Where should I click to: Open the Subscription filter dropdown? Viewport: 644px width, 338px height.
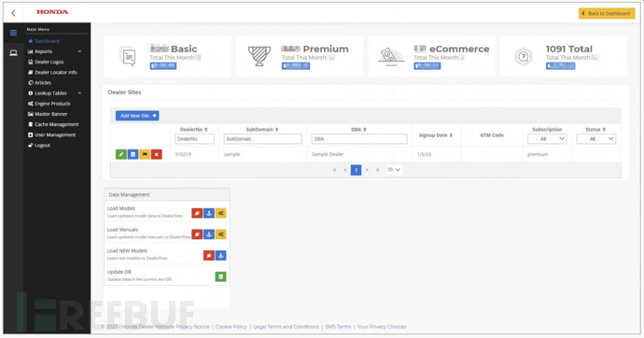pyautogui.click(x=547, y=139)
